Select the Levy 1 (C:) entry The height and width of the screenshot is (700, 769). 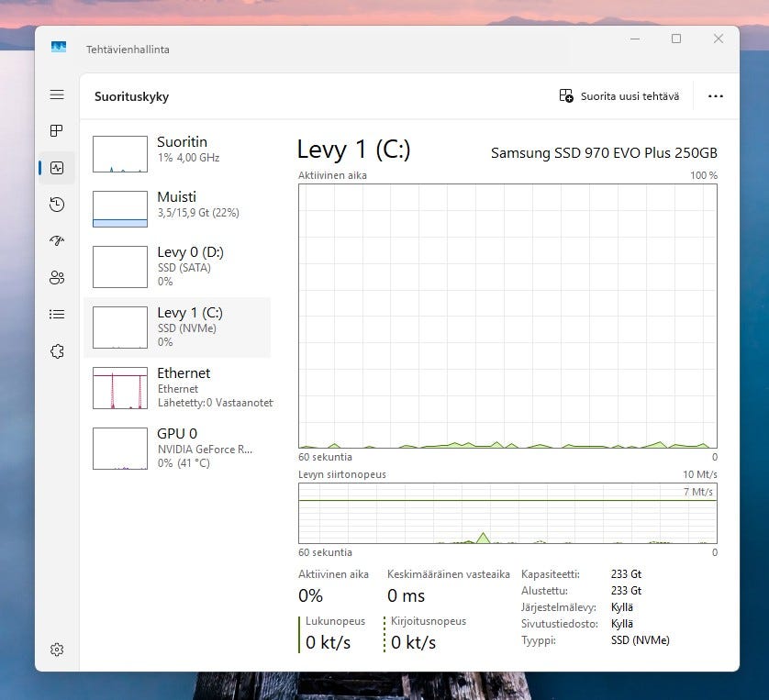click(x=177, y=328)
